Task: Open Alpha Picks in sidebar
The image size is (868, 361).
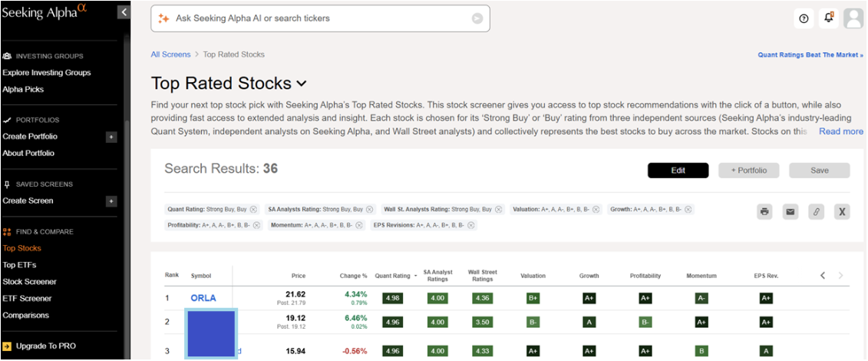Action: coord(23,89)
